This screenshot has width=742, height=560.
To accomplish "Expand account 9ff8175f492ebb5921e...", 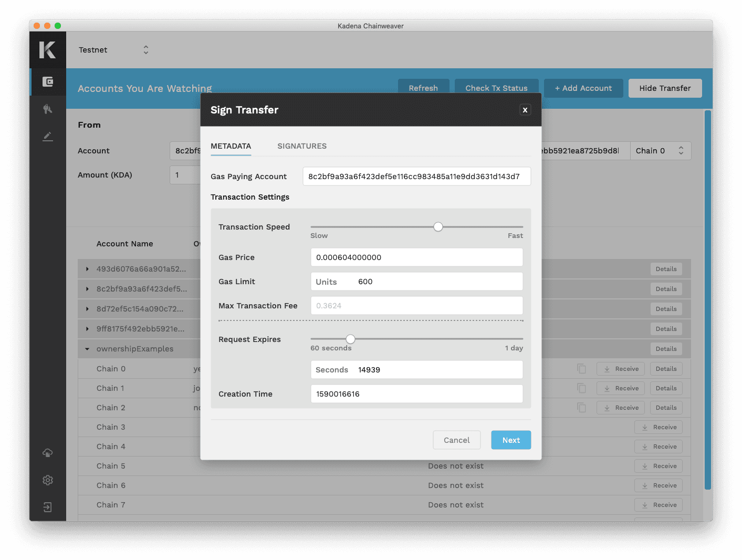I will [x=87, y=329].
